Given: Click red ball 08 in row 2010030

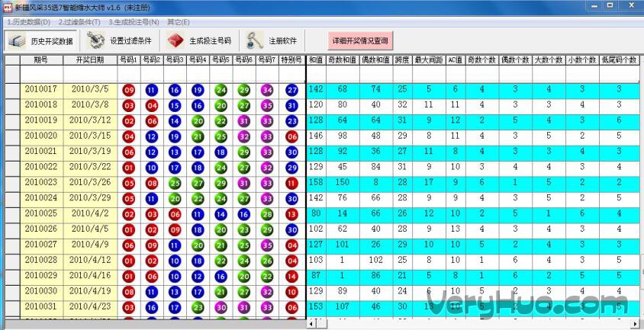Looking at the screenshot, I should click(x=128, y=292).
